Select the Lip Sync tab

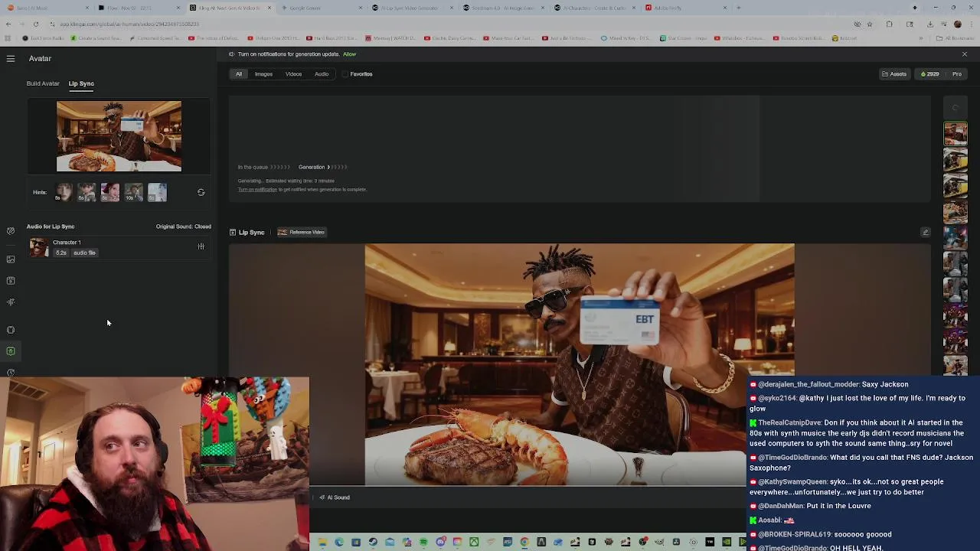(x=81, y=83)
